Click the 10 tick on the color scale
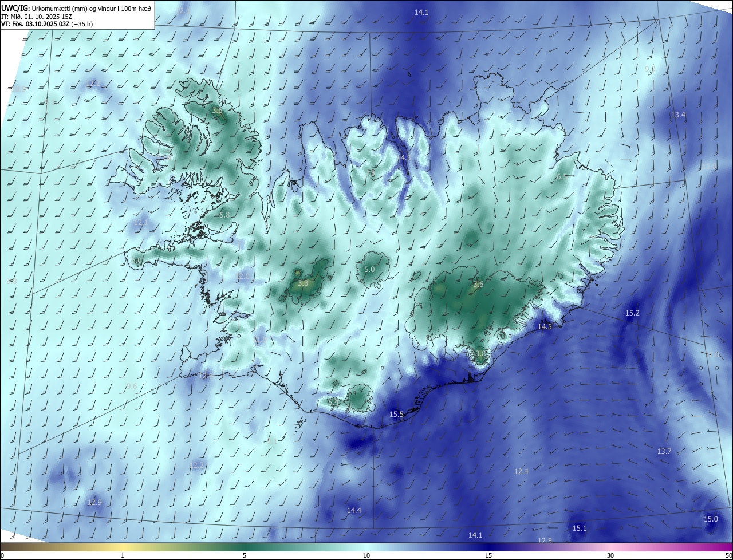The image size is (733, 560). 366,555
